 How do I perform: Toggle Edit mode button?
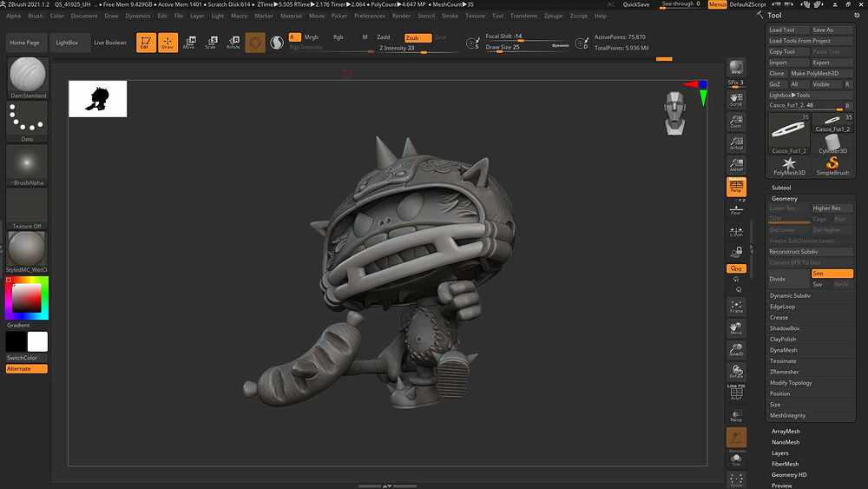[x=146, y=43]
